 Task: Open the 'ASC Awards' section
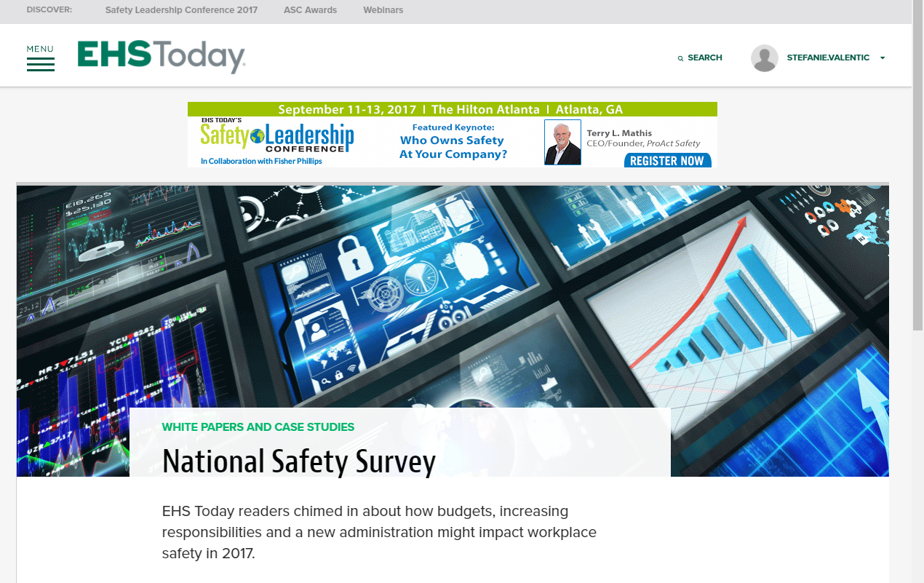310,10
